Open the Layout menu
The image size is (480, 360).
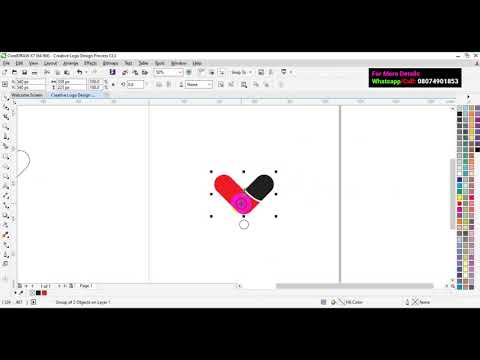(x=50, y=63)
